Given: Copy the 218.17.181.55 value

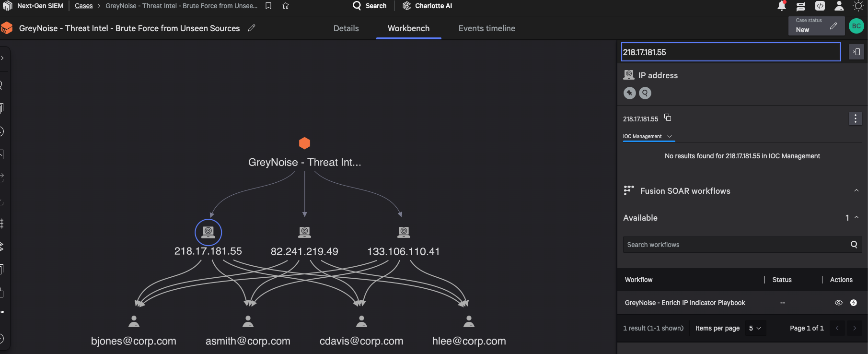Looking at the screenshot, I should click(668, 118).
